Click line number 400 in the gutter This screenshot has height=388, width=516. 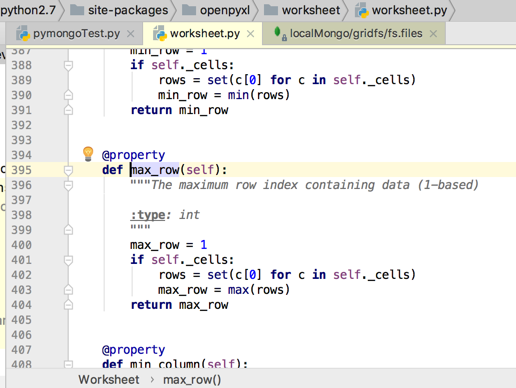click(22, 245)
